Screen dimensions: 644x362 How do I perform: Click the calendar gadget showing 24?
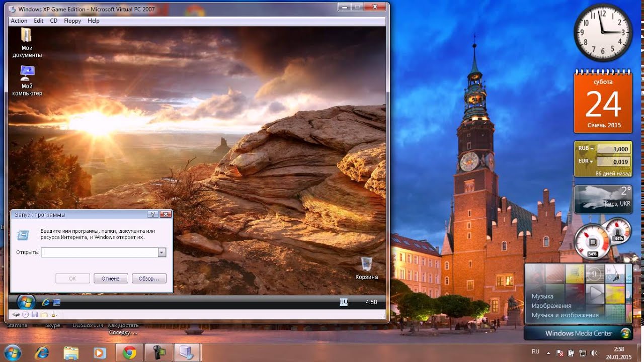[x=603, y=102]
